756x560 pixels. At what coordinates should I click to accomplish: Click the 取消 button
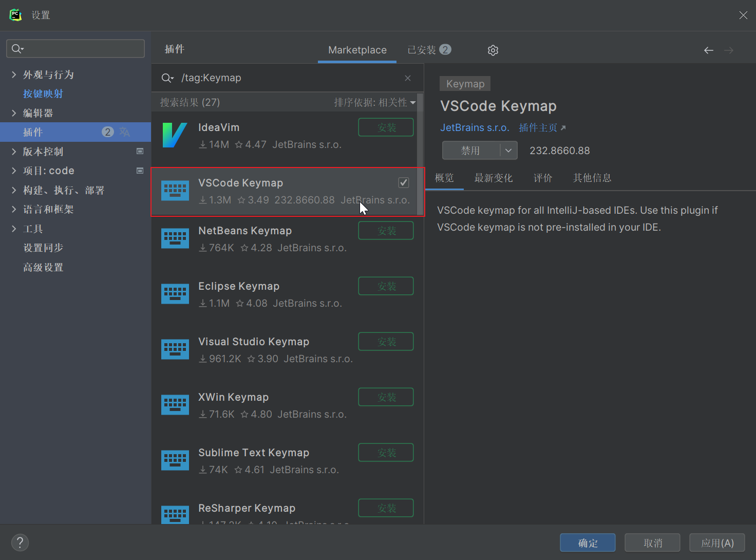(653, 543)
